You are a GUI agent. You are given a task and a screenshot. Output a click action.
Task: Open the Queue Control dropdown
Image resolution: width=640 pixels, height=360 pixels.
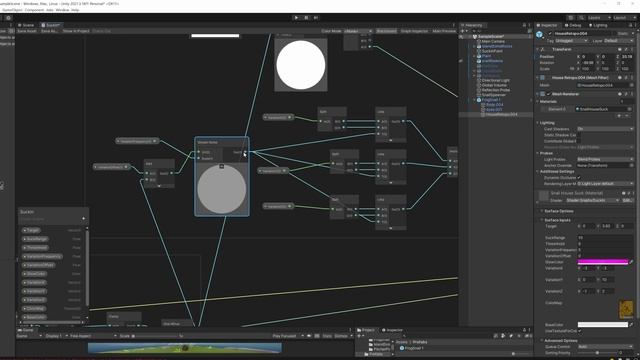point(605,347)
